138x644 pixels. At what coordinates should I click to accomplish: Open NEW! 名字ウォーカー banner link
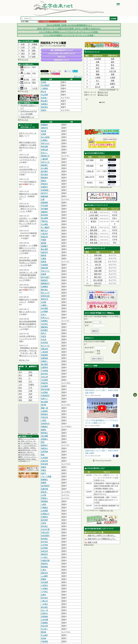click(69, 29)
